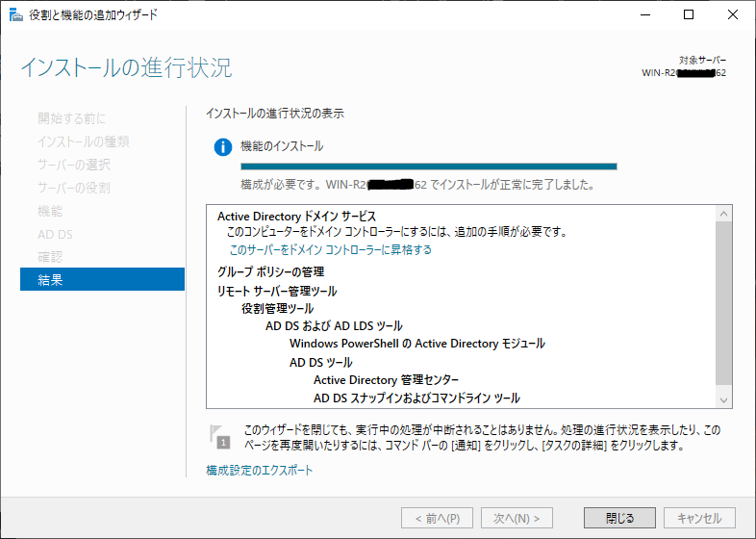The width and height of the screenshot is (756, 539).
Task: Open the 構成設定のエクスポート link
Action: click(x=260, y=470)
